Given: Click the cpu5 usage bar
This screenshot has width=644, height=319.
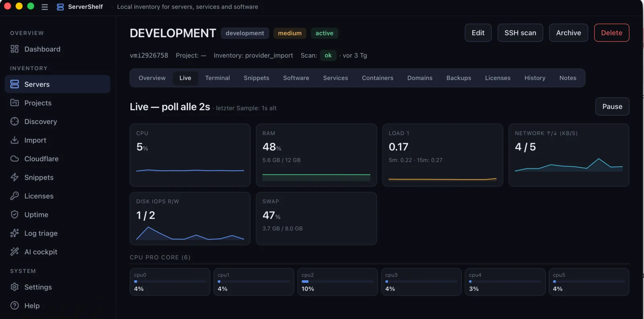Looking at the screenshot, I should pos(589,282).
